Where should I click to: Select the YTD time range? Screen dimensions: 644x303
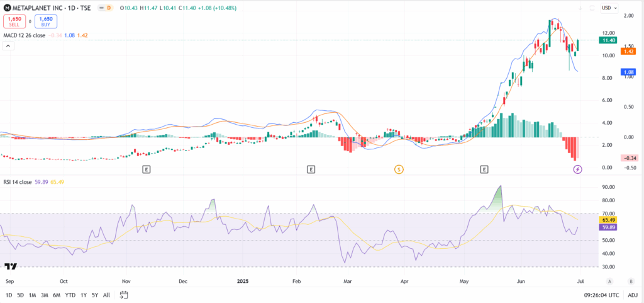coord(70,295)
